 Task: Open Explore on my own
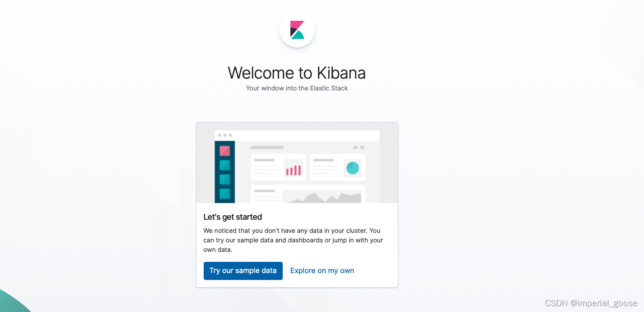click(322, 270)
